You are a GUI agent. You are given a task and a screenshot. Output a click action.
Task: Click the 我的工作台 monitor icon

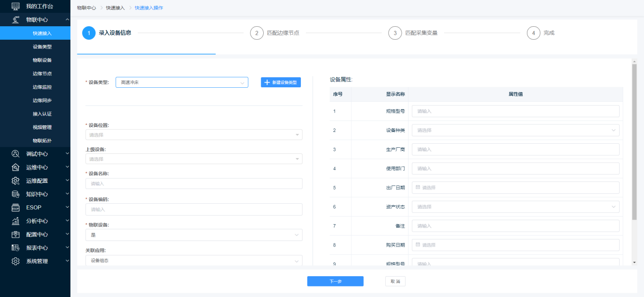[15, 6]
